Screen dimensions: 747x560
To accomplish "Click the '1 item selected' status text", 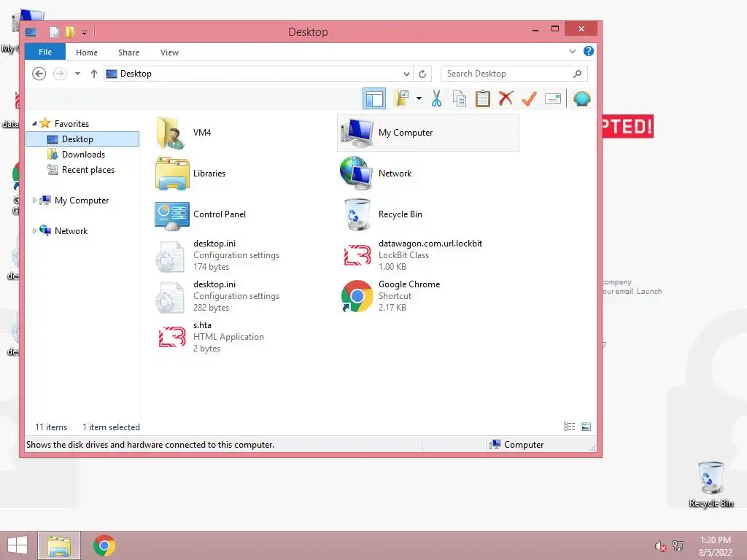I will click(111, 427).
